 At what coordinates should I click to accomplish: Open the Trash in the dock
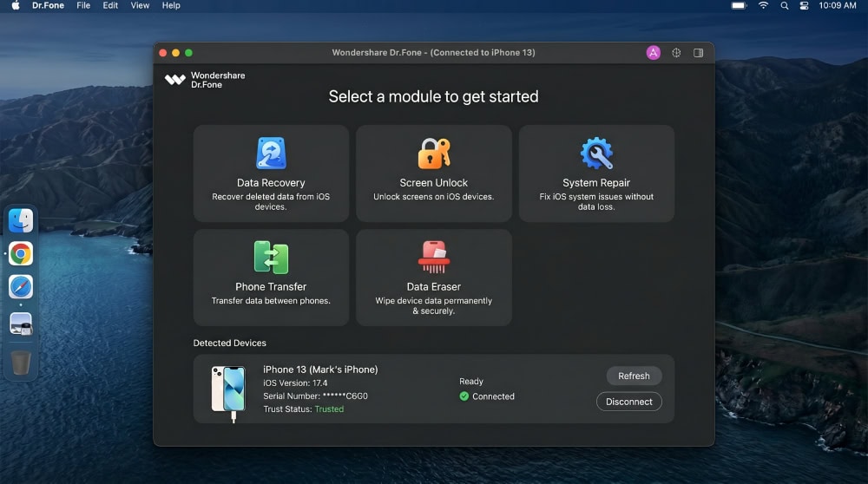point(21,363)
